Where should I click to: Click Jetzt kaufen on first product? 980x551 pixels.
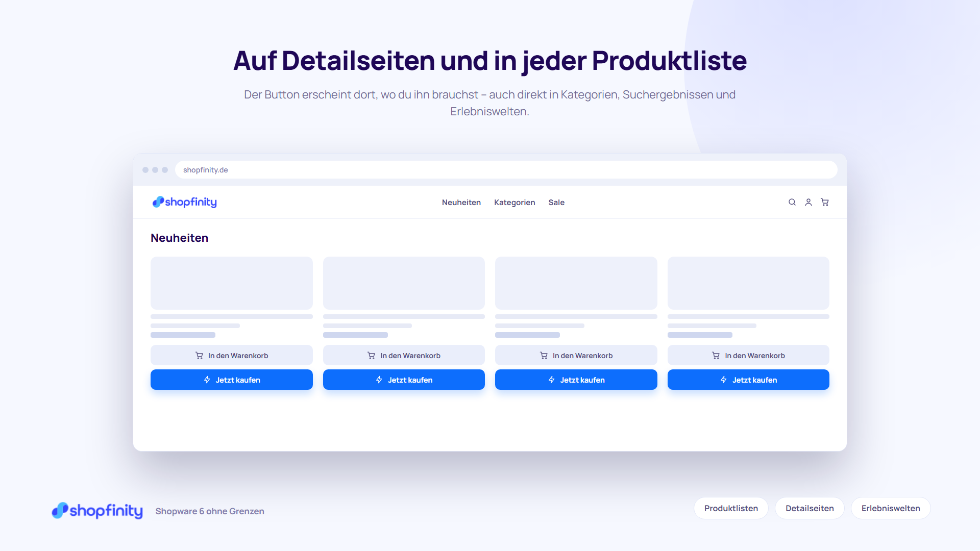[232, 380]
